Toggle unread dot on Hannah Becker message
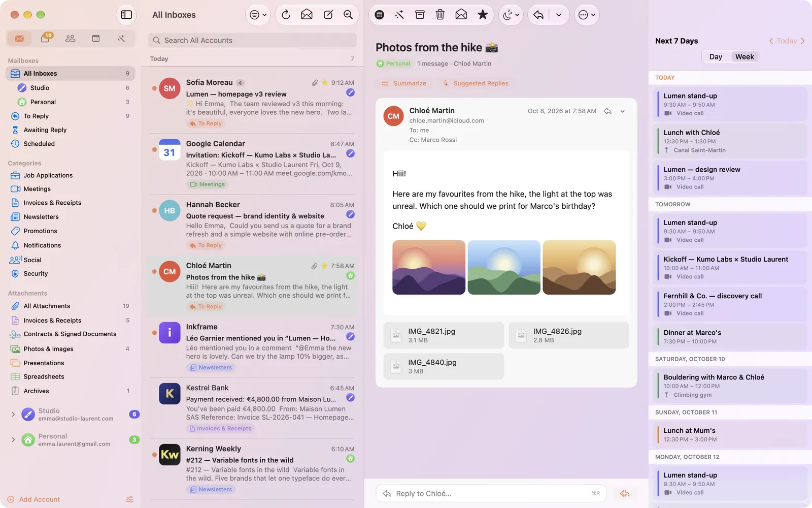 click(154, 210)
